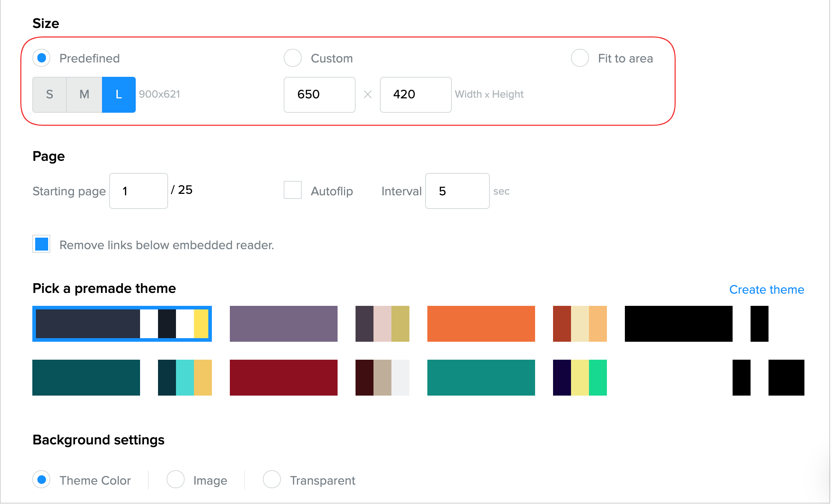Choose the dark teal premade theme swatch
Image resolution: width=831 pixels, height=504 pixels.
[86, 378]
